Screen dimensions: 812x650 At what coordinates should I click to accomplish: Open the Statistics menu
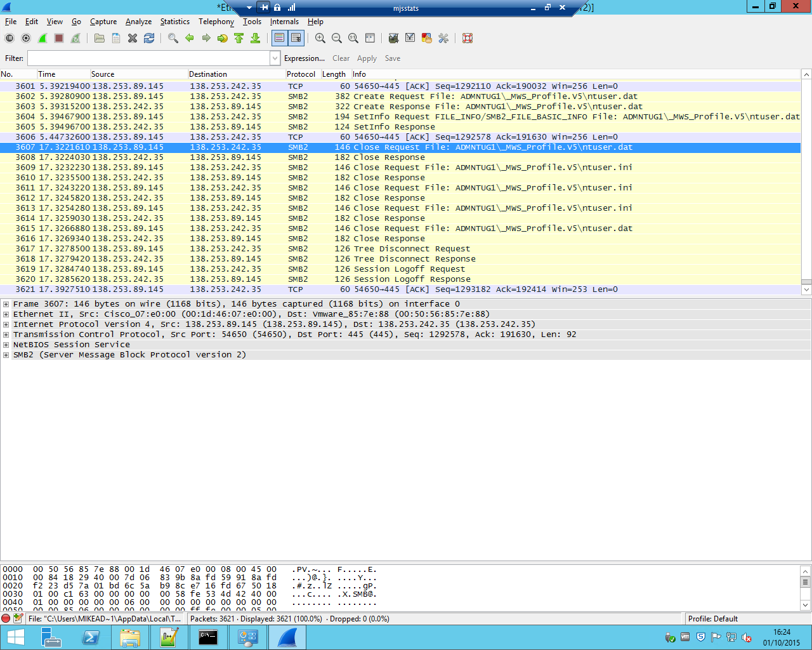click(x=175, y=22)
